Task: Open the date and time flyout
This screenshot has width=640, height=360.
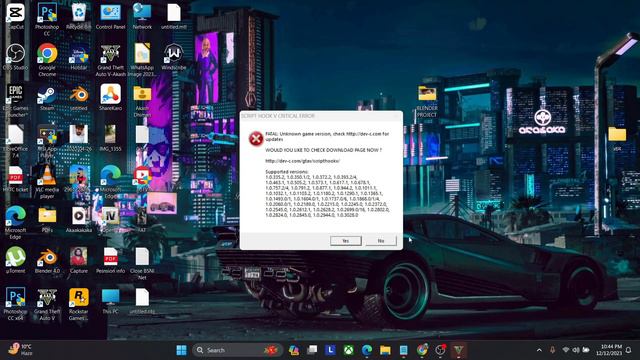Action: (609, 350)
